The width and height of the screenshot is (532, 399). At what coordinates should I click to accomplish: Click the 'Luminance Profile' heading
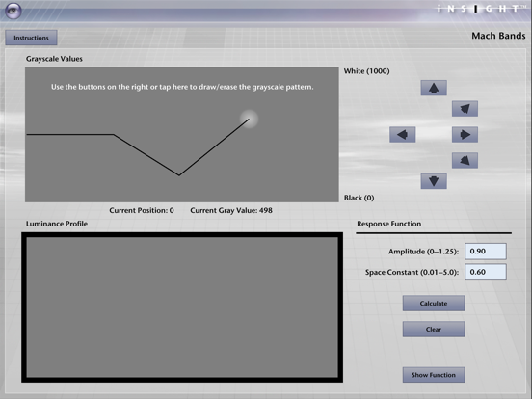tap(57, 224)
